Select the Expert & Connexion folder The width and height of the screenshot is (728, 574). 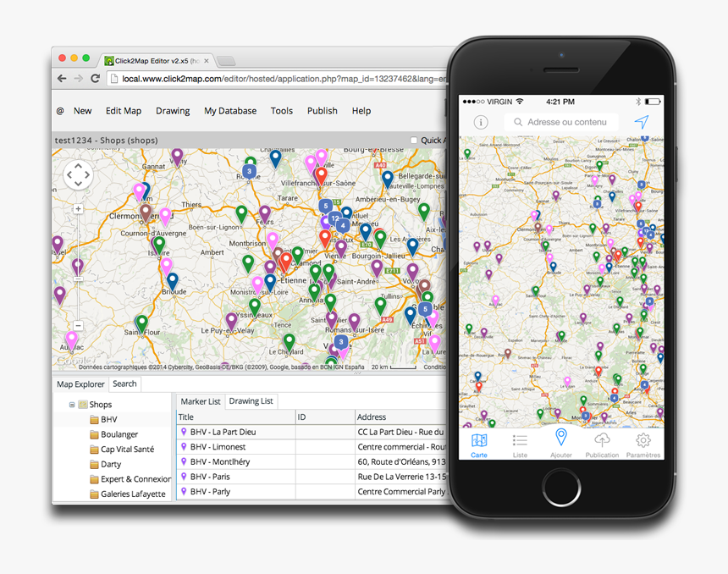point(130,479)
